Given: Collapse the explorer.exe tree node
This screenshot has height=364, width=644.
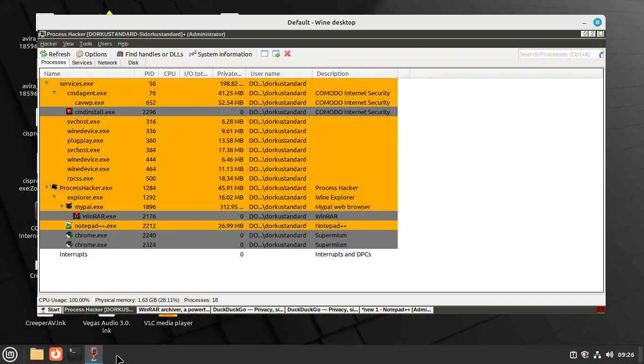Looking at the screenshot, I should pos(54,197).
